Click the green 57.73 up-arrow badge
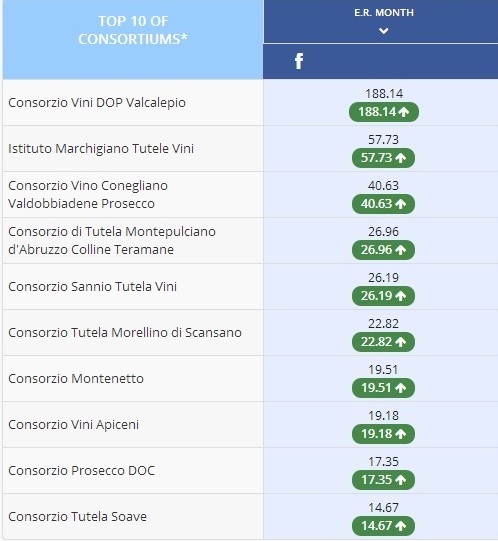The image size is (498, 541). tap(383, 158)
